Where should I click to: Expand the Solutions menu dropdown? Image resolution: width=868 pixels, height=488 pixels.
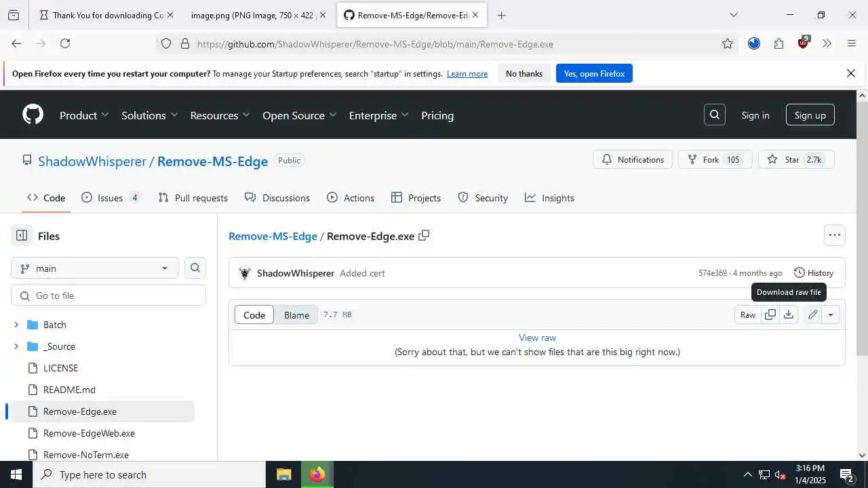pos(150,115)
